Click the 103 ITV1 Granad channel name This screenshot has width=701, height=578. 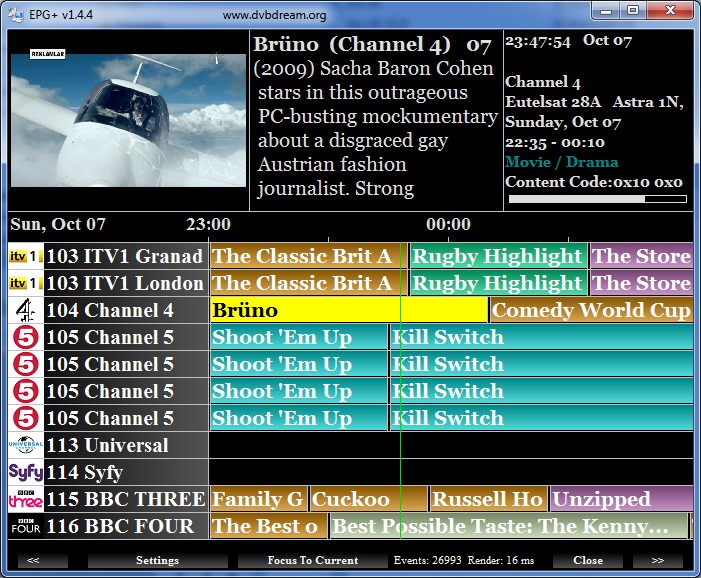click(x=126, y=256)
